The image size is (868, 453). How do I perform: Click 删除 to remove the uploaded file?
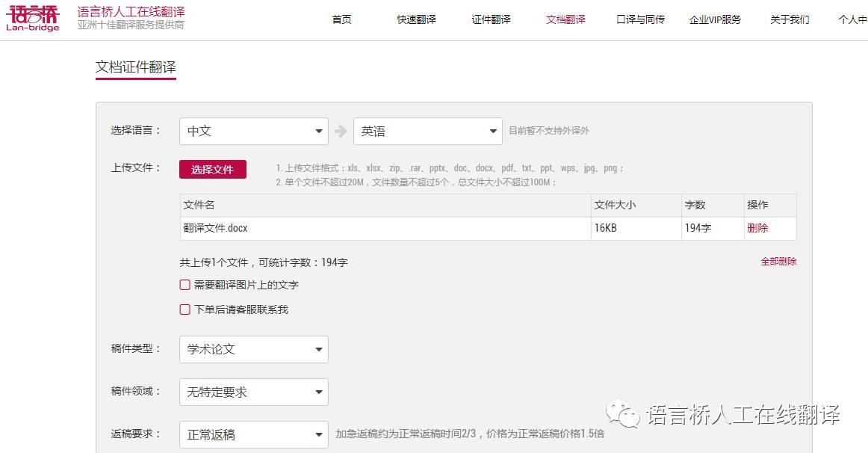[758, 228]
